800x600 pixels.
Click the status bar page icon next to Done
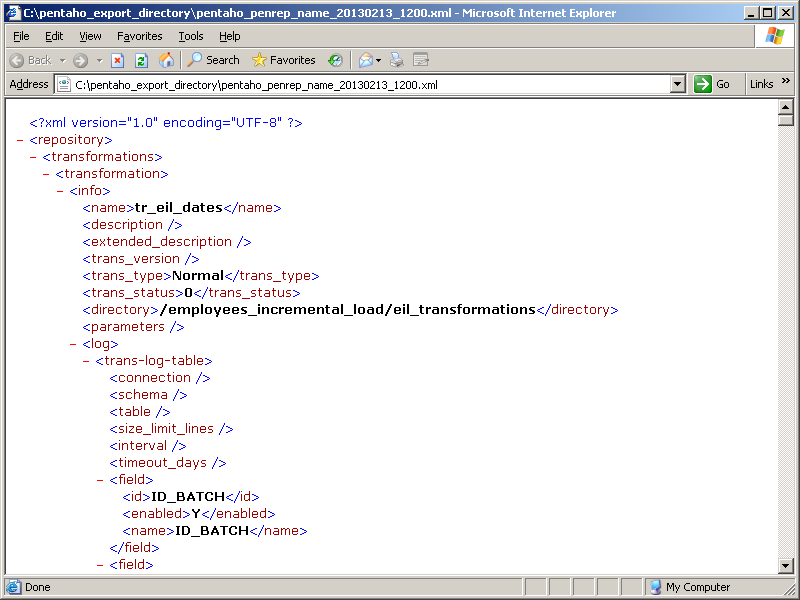(x=13, y=587)
